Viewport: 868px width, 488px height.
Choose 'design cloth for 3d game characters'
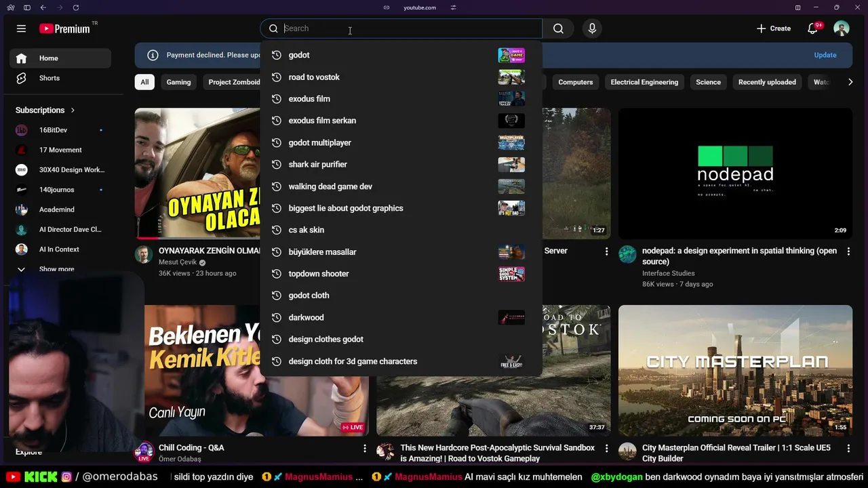coord(401,361)
